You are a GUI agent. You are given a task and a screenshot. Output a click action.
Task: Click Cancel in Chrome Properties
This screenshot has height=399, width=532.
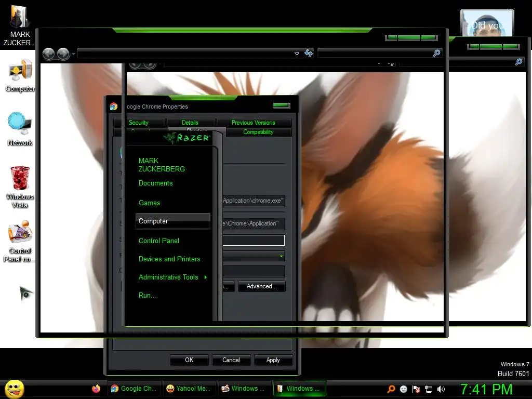click(x=231, y=360)
